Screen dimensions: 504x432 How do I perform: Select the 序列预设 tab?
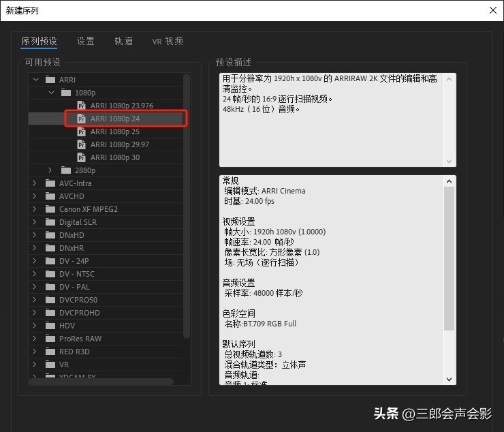point(39,41)
